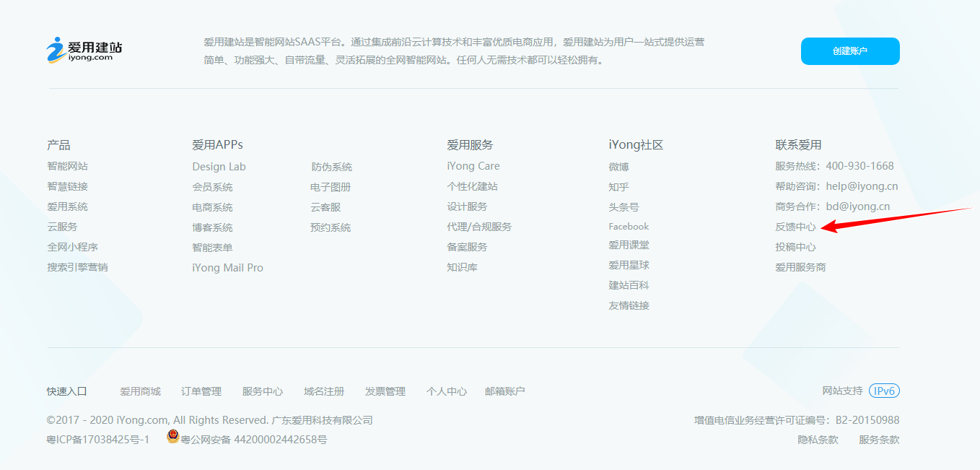This screenshot has width=980, height=470.
Task: Open the 粤公网安备 44200002442658号 link
Action: point(253,439)
